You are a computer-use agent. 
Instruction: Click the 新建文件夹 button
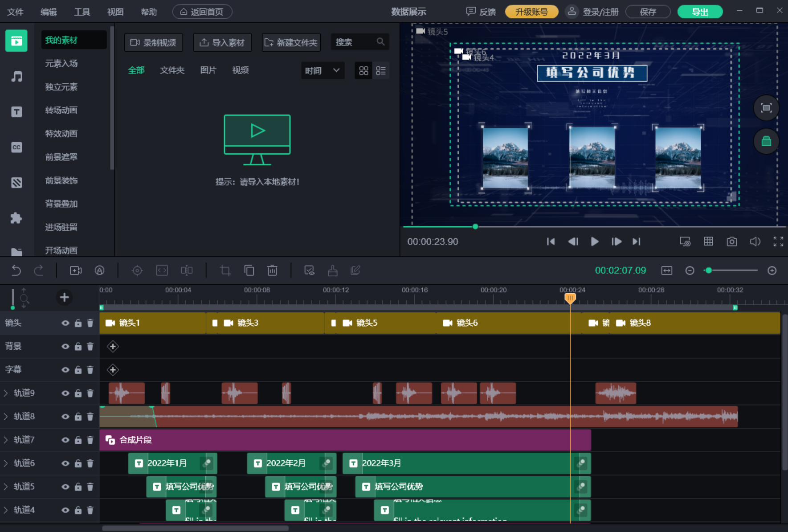click(x=291, y=42)
